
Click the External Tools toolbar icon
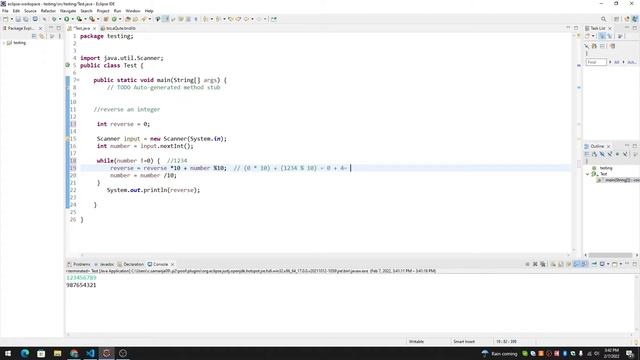(92, 19)
